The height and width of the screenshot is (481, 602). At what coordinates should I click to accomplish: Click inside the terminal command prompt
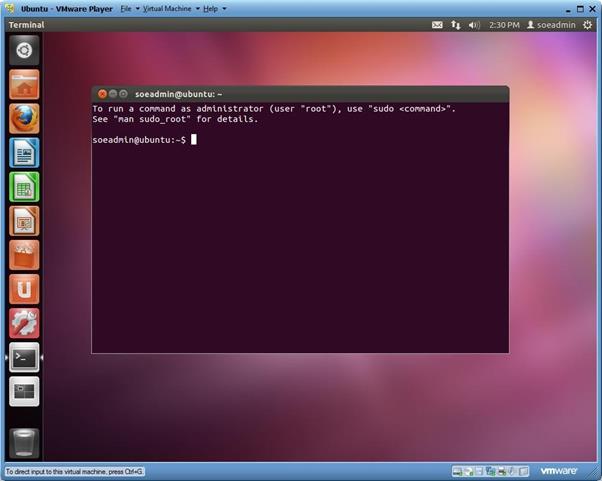(300, 240)
